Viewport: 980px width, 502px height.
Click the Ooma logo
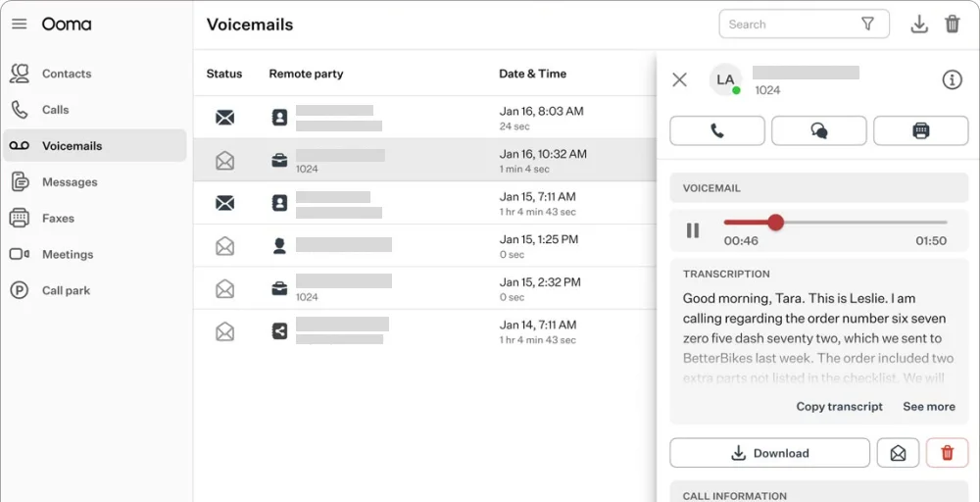[67, 25]
